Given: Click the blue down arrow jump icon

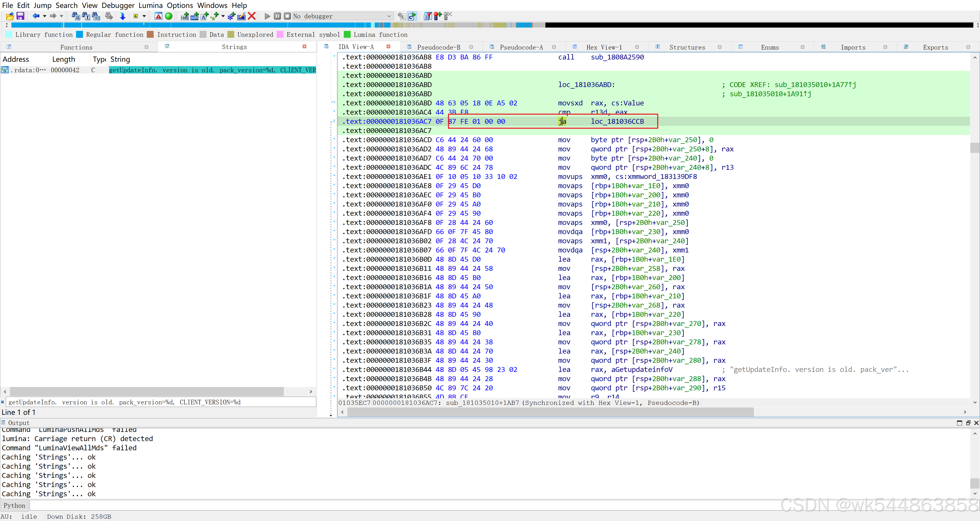Looking at the screenshot, I should [122, 16].
